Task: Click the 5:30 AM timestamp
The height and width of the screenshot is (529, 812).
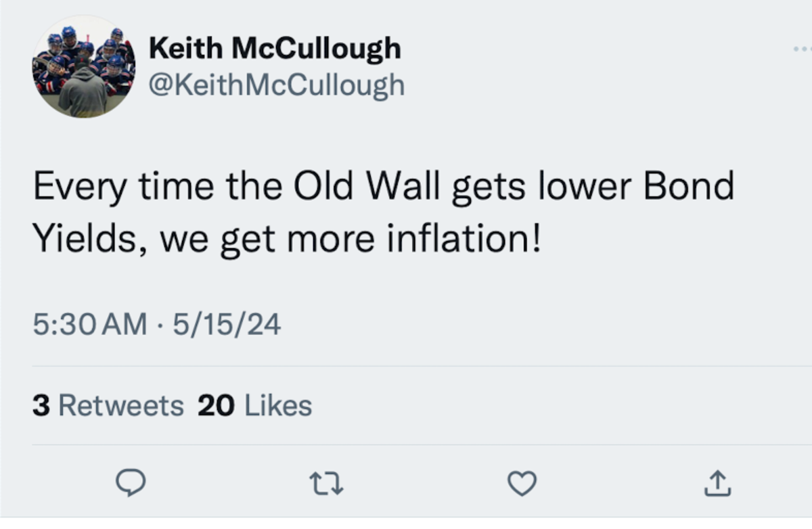Action: click(x=89, y=325)
